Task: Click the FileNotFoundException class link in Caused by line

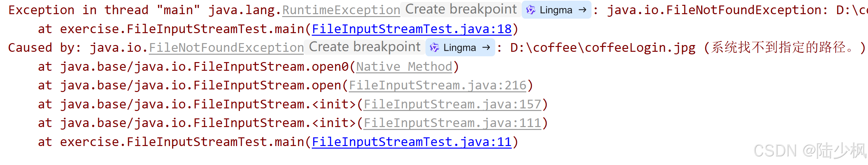Action: 226,48
